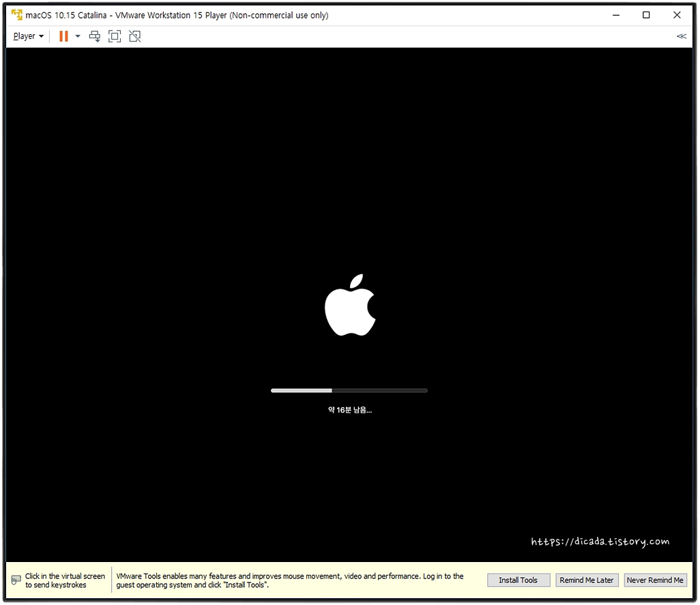
Task: Click the macOS installation progress bar
Action: tap(349, 390)
